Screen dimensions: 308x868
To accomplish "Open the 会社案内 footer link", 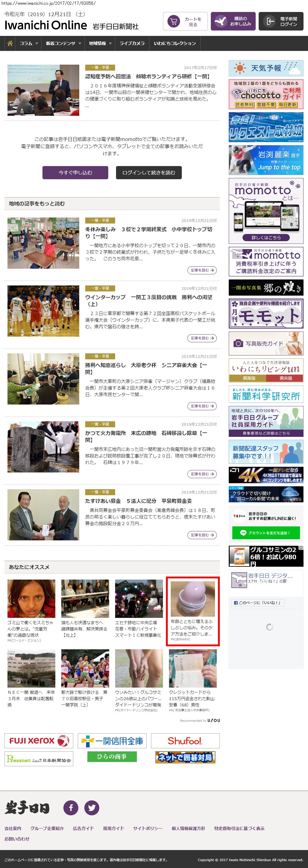I will click(x=13, y=828).
